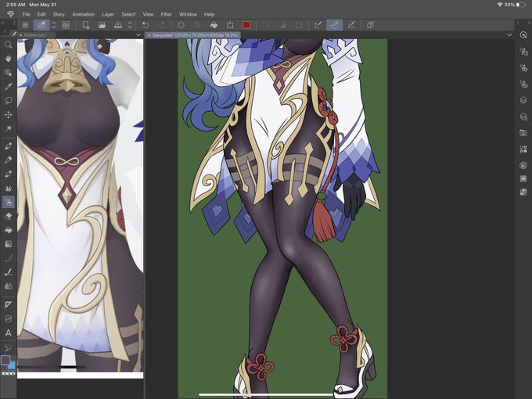Open the Help menu
532x399 pixels.
[210, 14]
